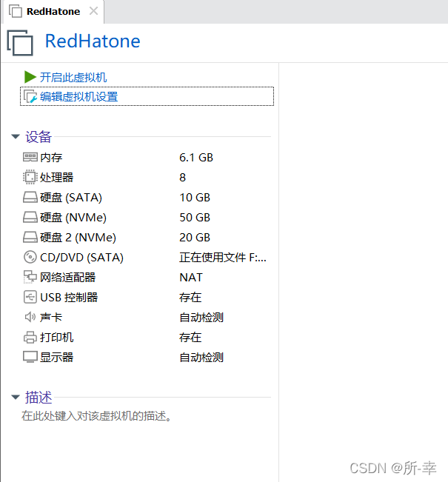This screenshot has width=448, height=482.
Task: Select the RedHatone tab
Action: pos(53,12)
